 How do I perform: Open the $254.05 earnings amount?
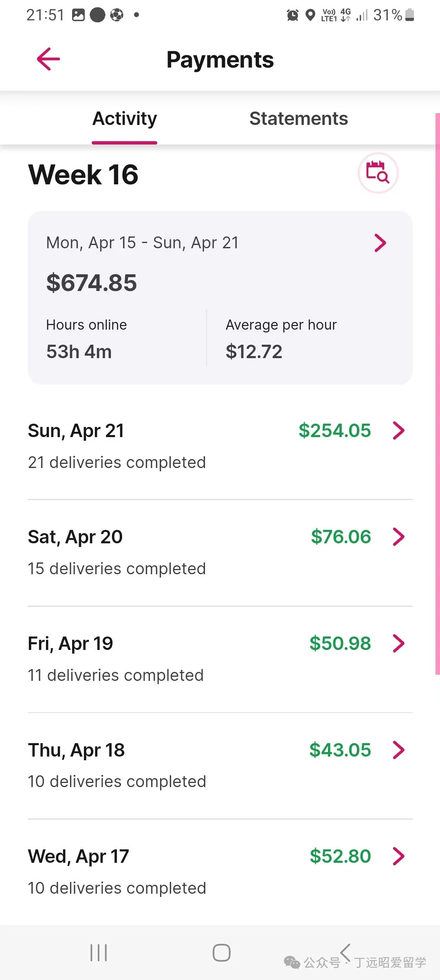pos(335,431)
